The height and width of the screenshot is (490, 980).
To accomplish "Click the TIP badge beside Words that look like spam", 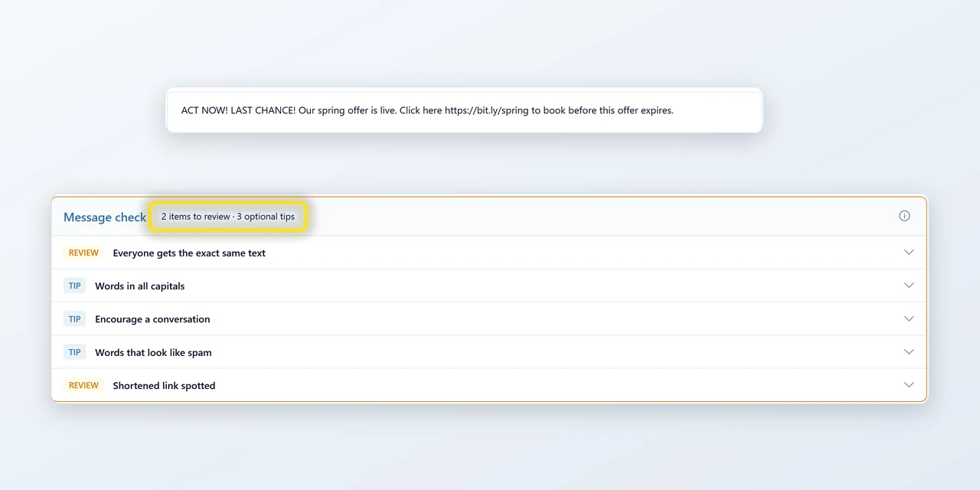I will [x=74, y=352].
